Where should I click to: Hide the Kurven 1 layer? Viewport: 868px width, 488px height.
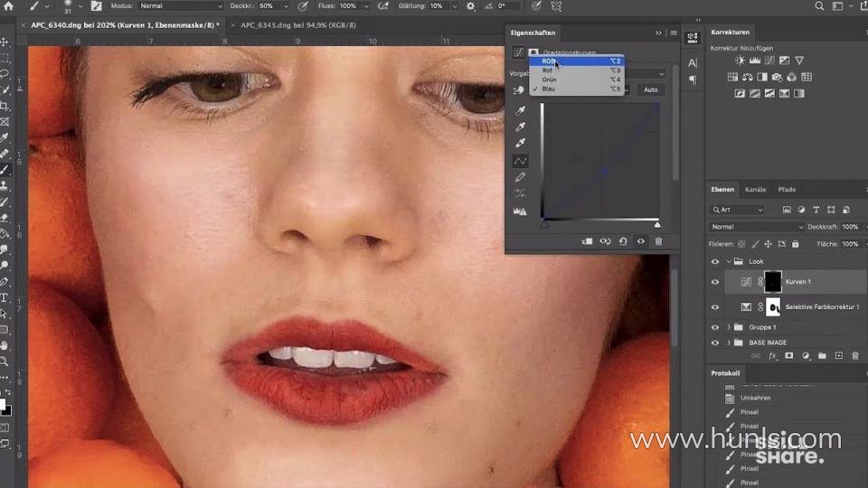[714, 282]
